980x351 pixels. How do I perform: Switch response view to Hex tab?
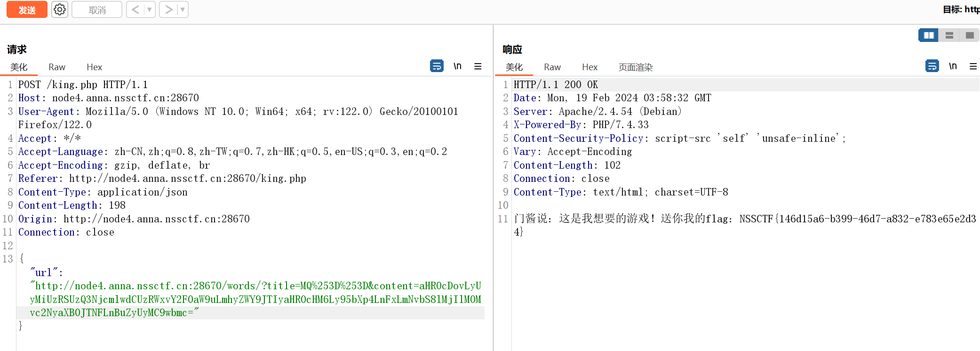click(x=590, y=67)
